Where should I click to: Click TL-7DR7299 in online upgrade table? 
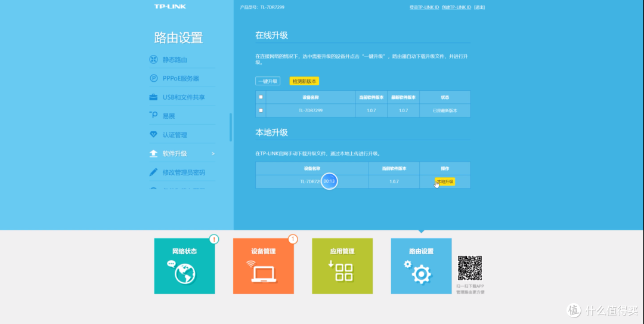[x=311, y=110]
